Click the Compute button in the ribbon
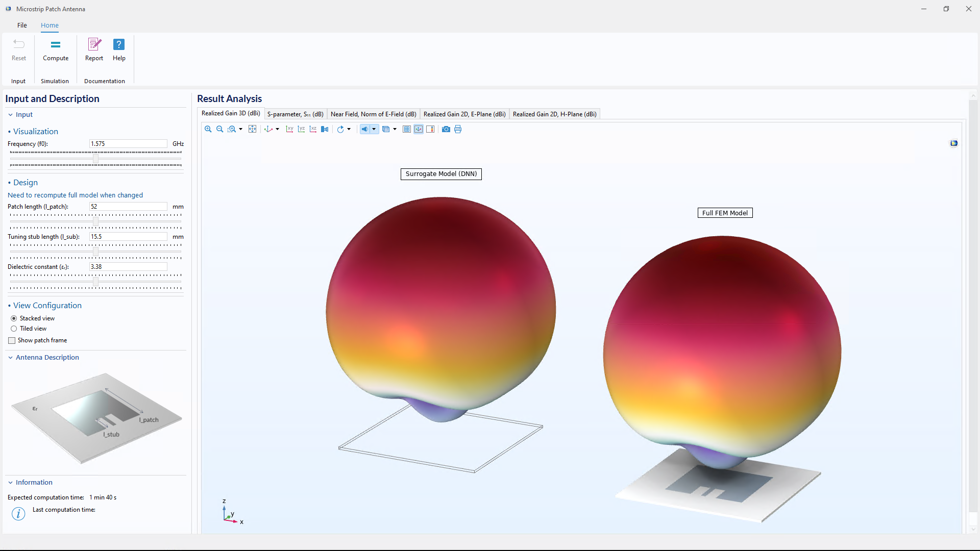 pyautogui.click(x=56, y=50)
